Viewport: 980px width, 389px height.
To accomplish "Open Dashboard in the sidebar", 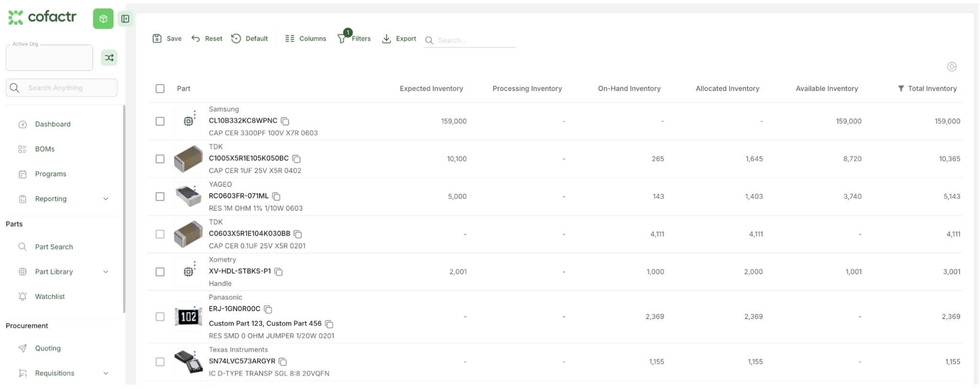I will pos(53,124).
